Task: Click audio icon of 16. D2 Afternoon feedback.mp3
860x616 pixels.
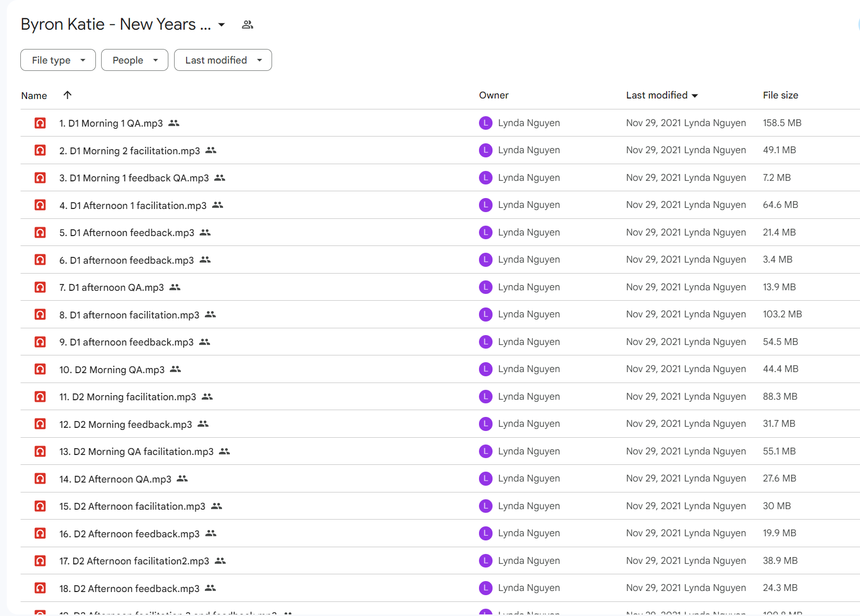Action: click(40, 534)
